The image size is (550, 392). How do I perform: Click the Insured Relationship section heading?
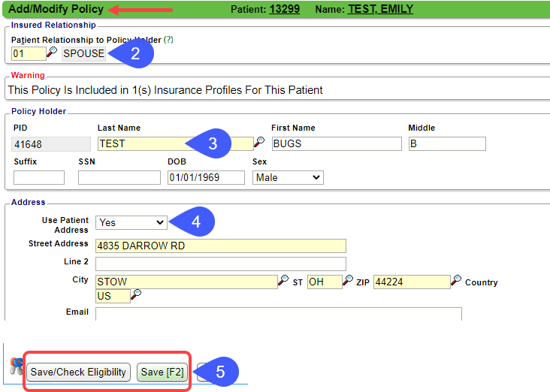(53, 26)
